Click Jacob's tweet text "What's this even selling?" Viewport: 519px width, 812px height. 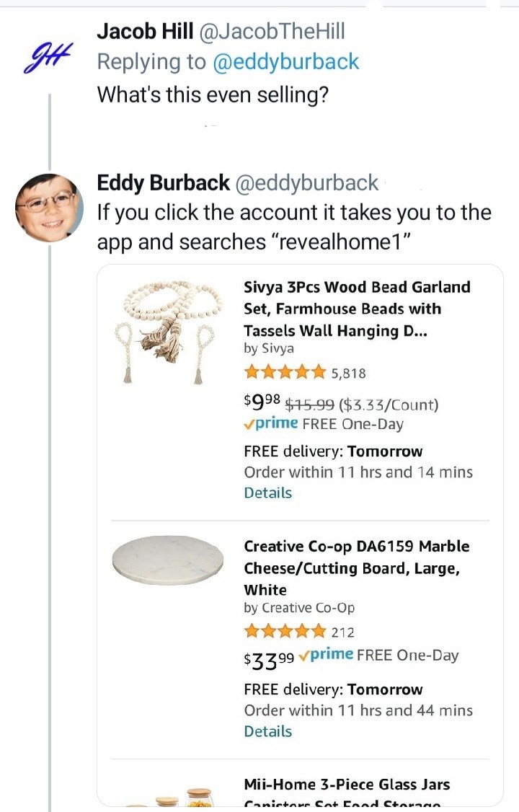click(213, 94)
